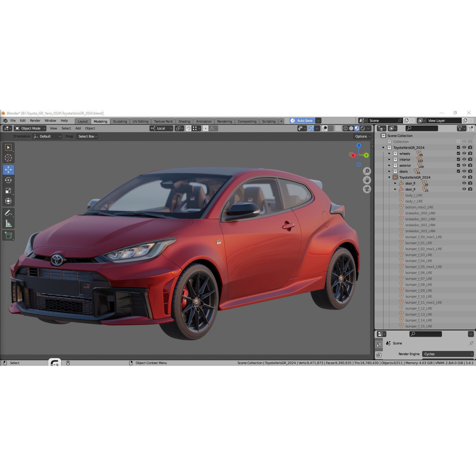The image size is (476, 476).
Task: Open the Options popover button
Action: pyautogui.click(x=363, y=136)
